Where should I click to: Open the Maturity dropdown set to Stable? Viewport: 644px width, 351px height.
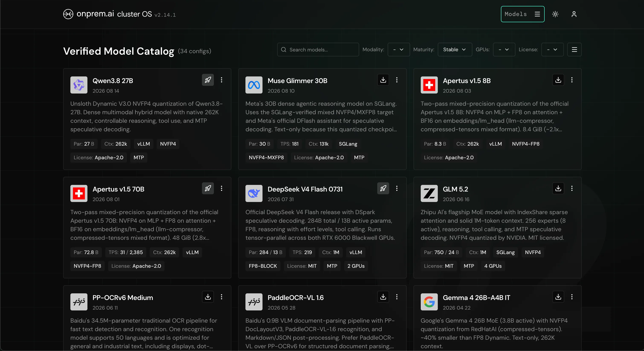pyautogui.click(x=455, y=50)
